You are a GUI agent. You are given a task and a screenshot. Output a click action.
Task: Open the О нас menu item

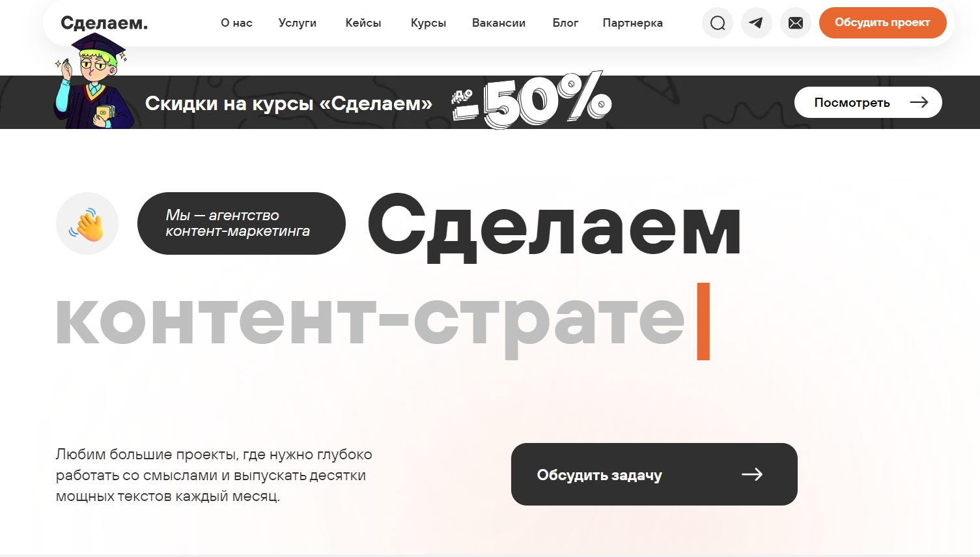coord(236,23)
